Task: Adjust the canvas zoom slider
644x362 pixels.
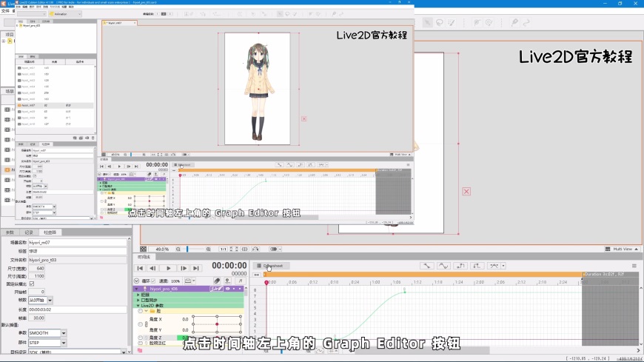Action: [187, 249]
